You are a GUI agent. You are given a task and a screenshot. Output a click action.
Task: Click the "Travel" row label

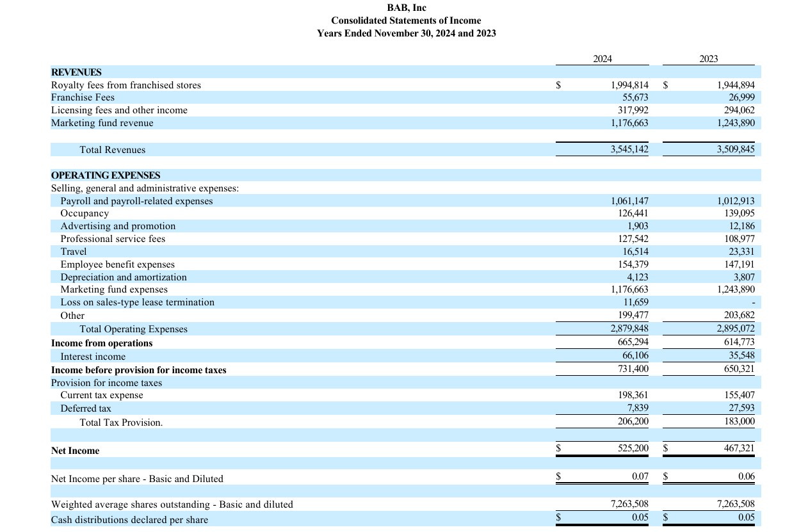[x=74, y=252]
